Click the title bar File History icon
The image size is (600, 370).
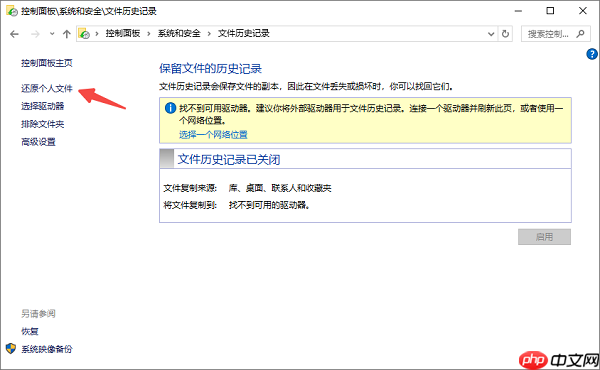(x=12, y=11)
